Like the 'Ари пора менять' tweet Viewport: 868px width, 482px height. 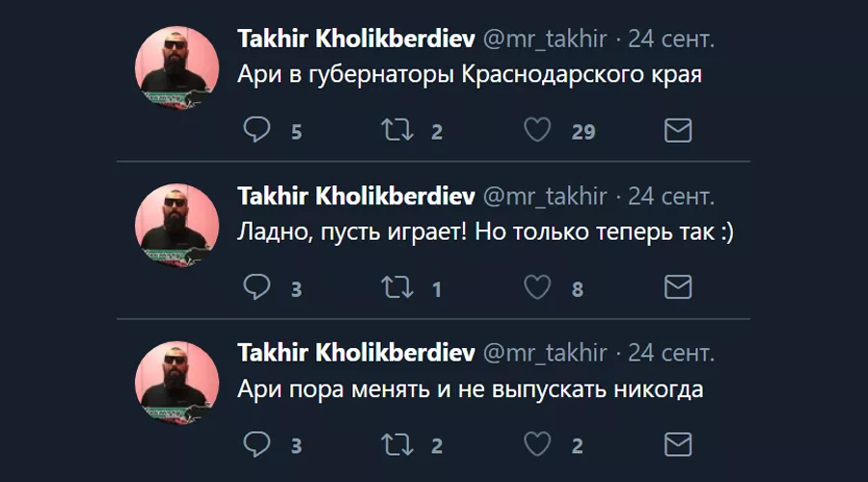tap(537, 444)
